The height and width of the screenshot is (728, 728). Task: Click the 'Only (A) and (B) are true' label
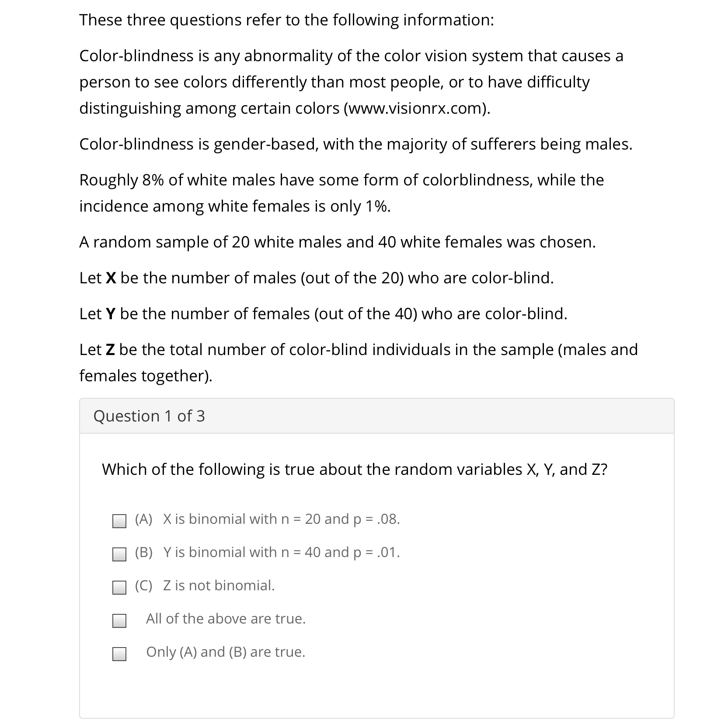[x=226, y=652]
